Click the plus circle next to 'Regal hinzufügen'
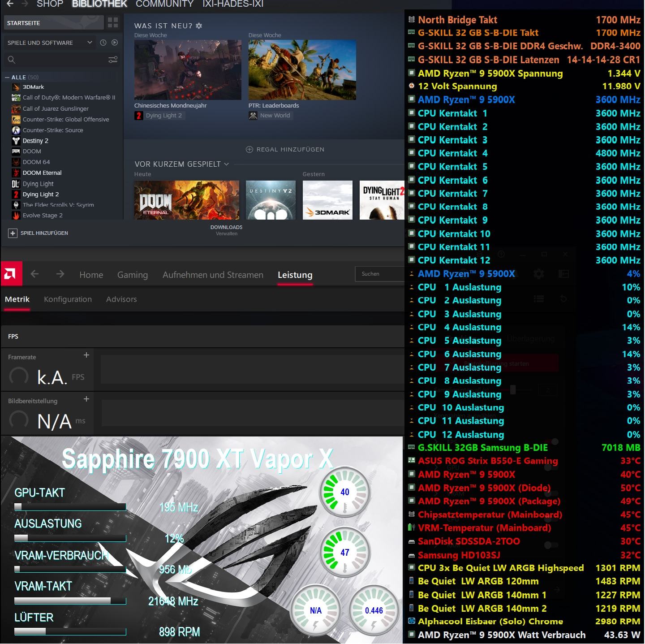This screenshot has width=645, height=644. coord(249,150)
